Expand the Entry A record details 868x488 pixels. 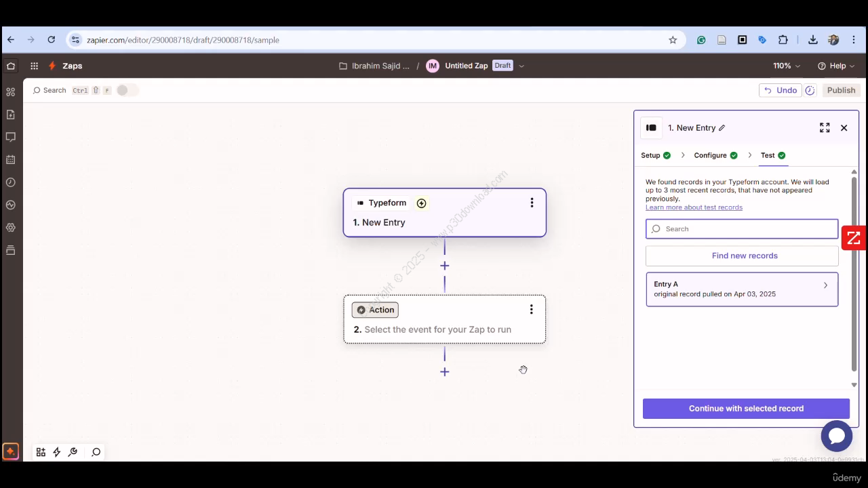point(825,285)
